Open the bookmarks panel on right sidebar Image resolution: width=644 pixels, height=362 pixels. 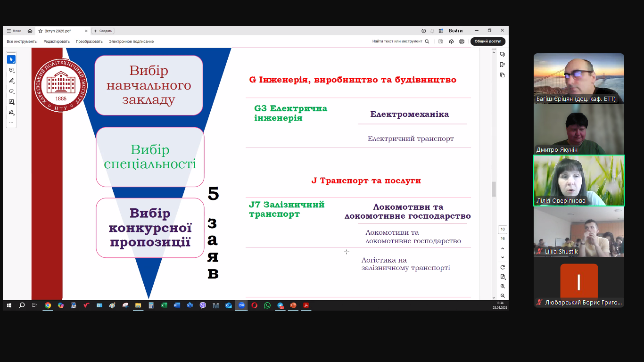point(503,65)
